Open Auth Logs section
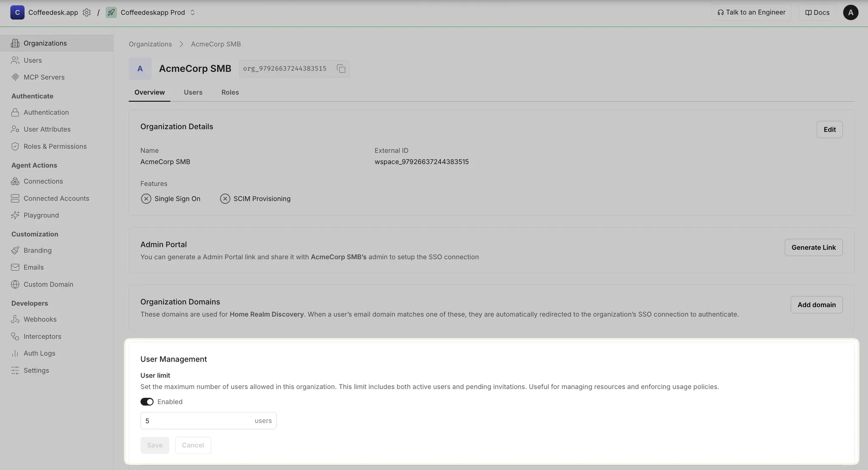 coord(39,353)
